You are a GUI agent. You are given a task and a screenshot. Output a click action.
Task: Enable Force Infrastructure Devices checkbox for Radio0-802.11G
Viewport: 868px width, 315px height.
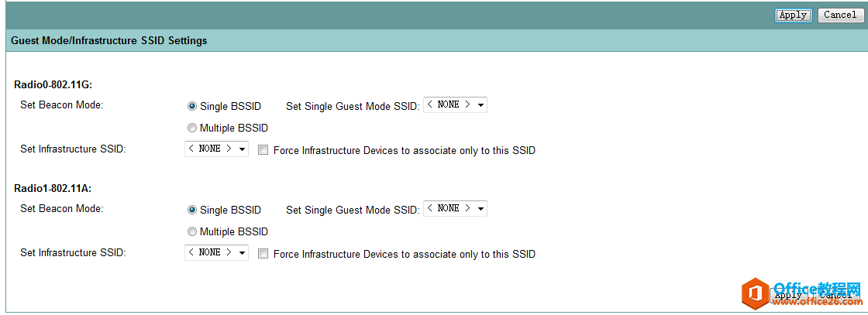click(263, 150)
